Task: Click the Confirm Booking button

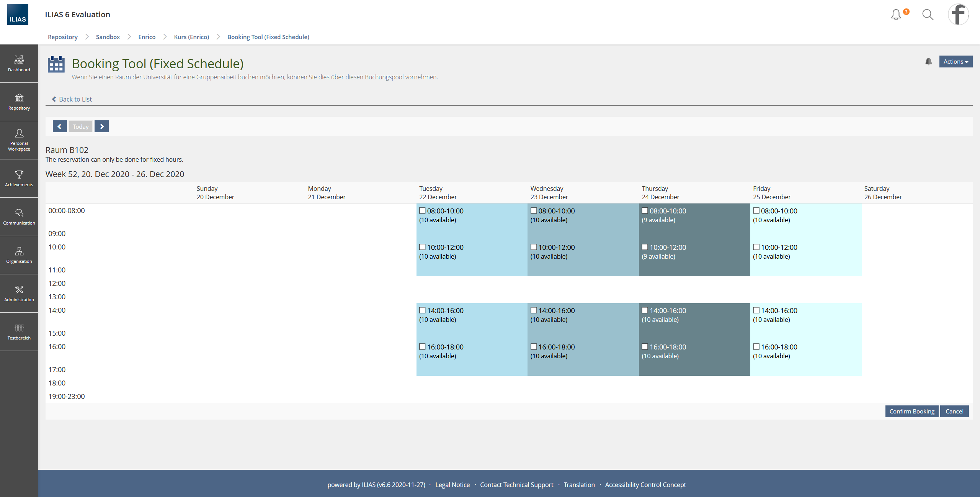Action: pos(911,411)
